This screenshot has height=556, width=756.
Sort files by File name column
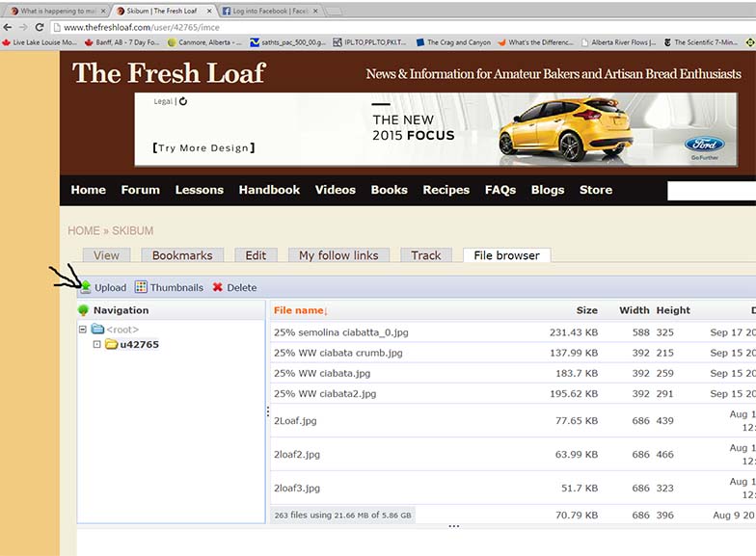coord(300,310)
